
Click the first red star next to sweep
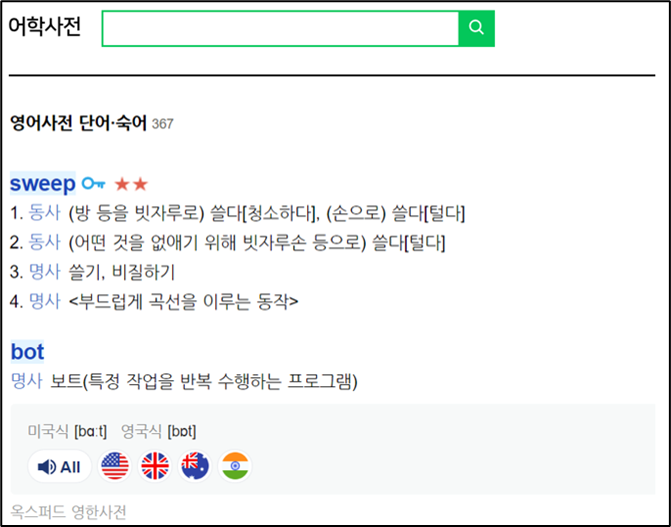(122, 185)
